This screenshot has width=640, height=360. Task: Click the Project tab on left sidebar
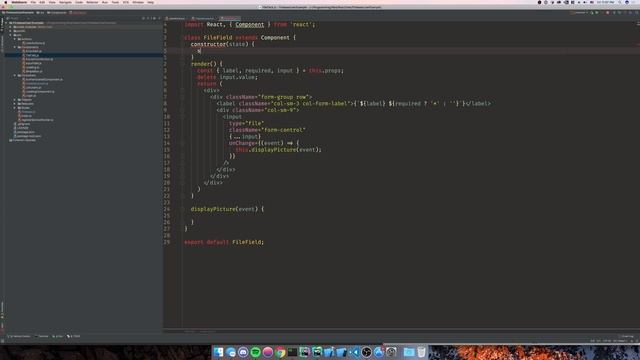pyautogui.click(x=2, y=24)
